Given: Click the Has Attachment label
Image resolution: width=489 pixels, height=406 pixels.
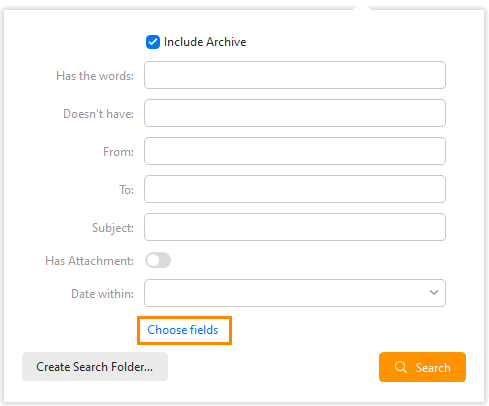Looking at the screenshot, I should tap(90, 261).
